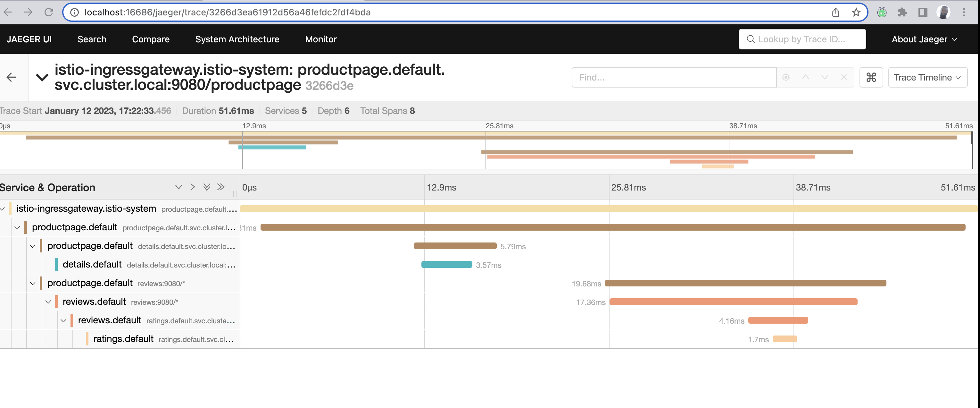
Task: Open Trace Timeline view dropdown
Action: pos(927,77)
